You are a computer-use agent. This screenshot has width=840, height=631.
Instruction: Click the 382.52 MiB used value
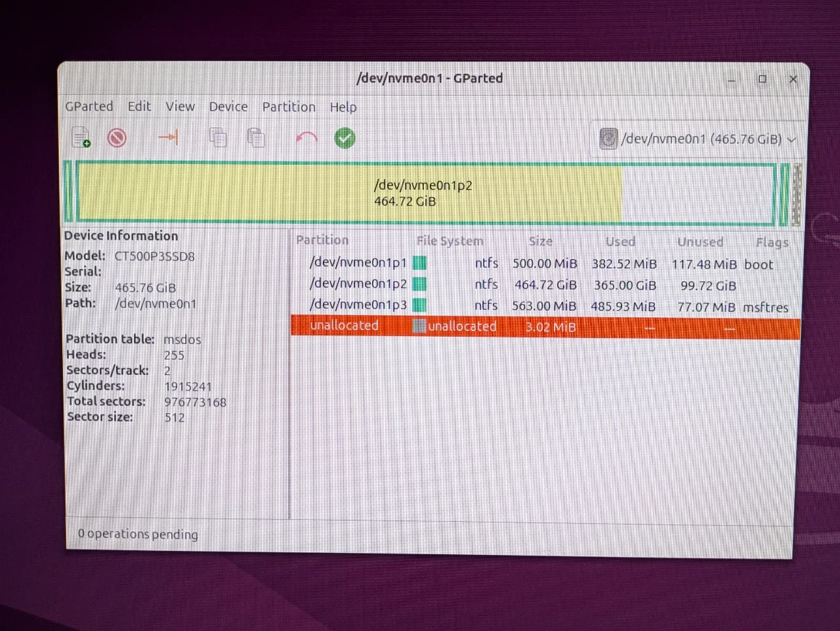(x=624, y=264)
